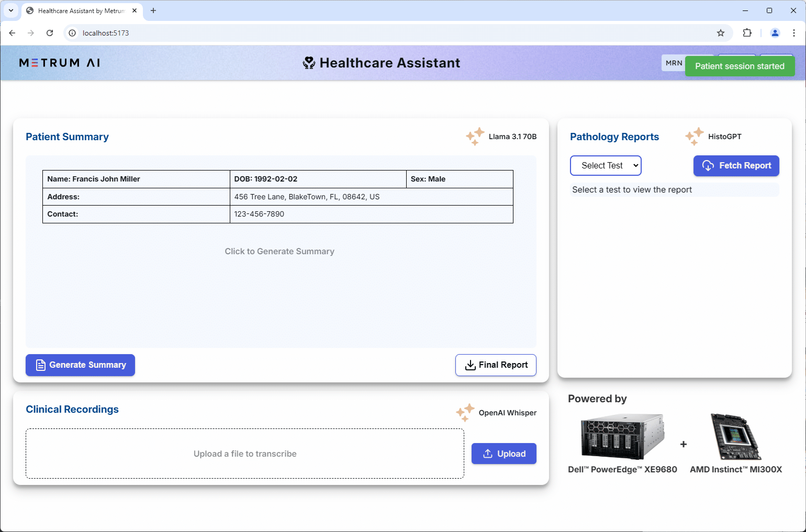The width and height of the screenshot is (806, 532).
Task: Click the Patient session started notification
Action: coord(740,66)
